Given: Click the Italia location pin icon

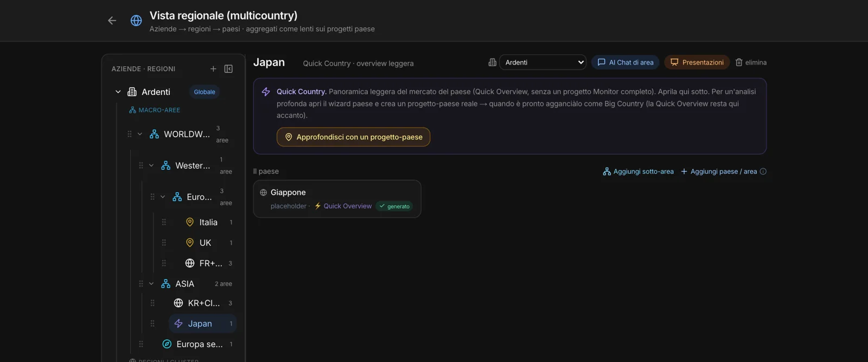Looking at the screenshot, I should click(x=190, y=222).
